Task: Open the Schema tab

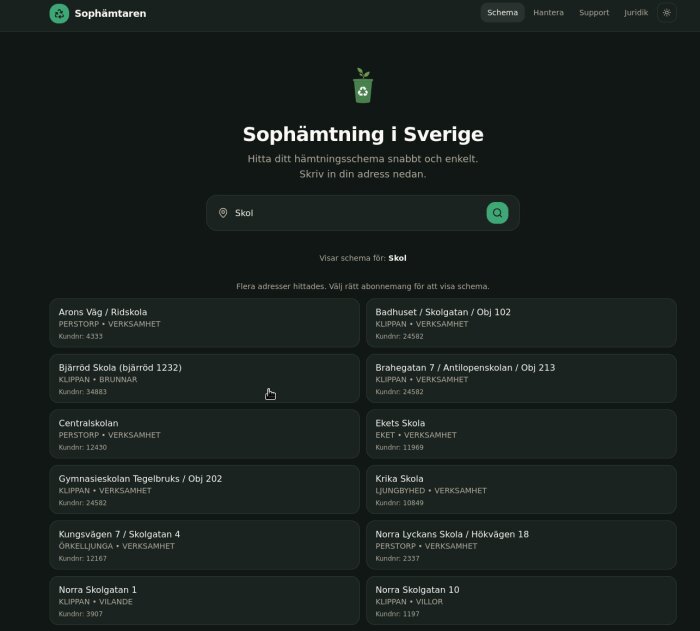Action: tap(502, 13)
